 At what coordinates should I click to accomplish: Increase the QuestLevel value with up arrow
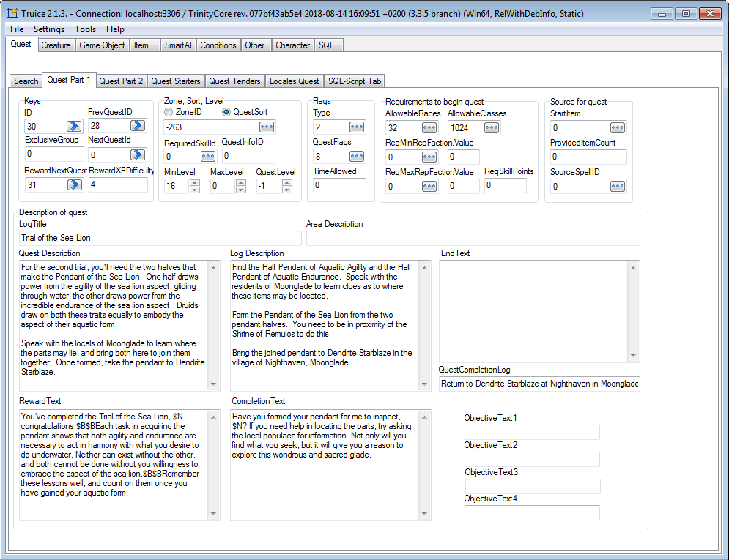(x=287, y=182)
